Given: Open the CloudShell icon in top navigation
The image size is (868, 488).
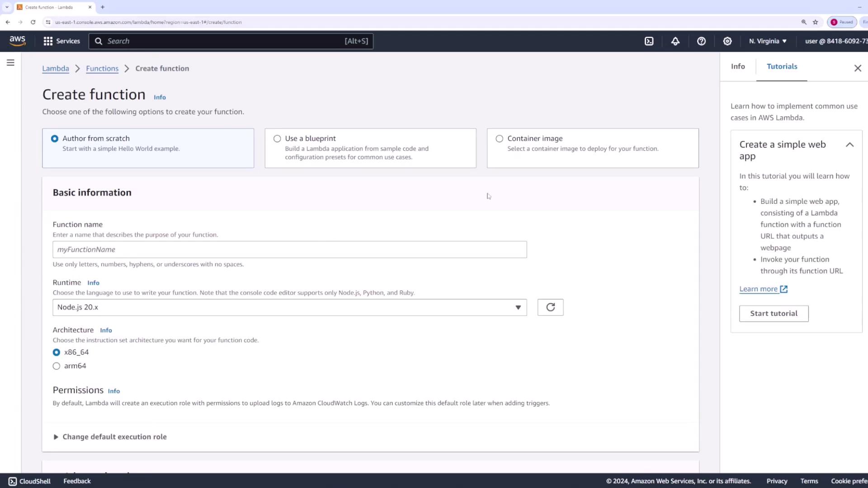Looking at the screenshot, I should (649, 41).
